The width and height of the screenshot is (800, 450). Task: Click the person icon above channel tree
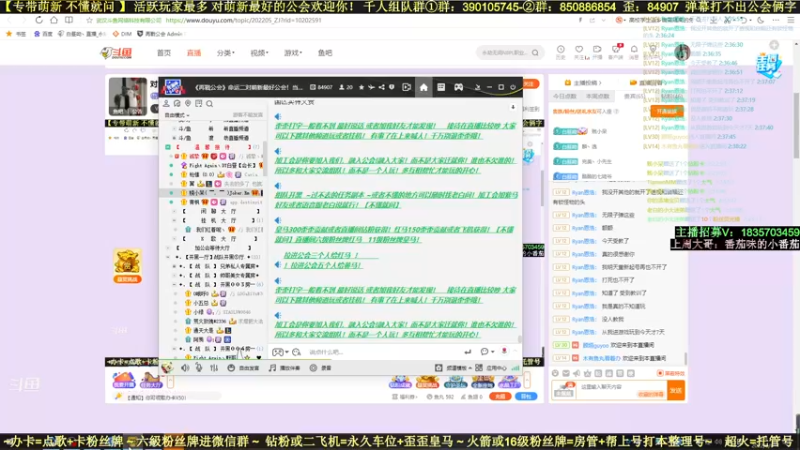(166, 104)
